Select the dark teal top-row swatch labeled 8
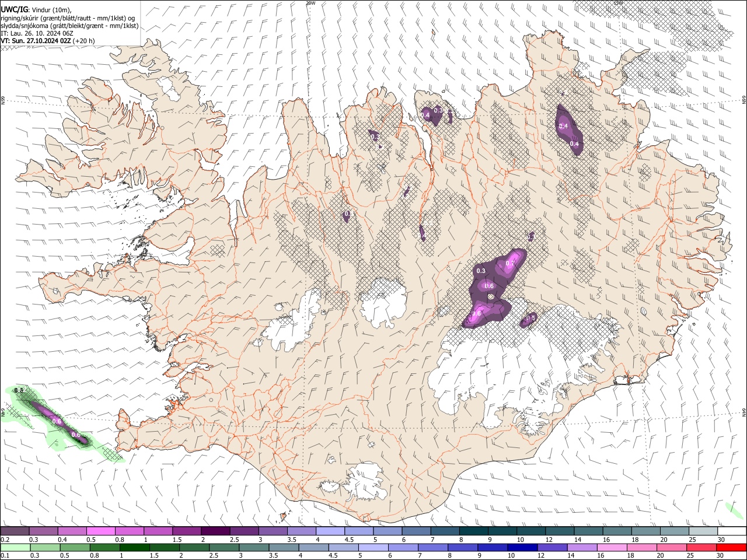This screenshot has width=747, height=560. [473, 531]
